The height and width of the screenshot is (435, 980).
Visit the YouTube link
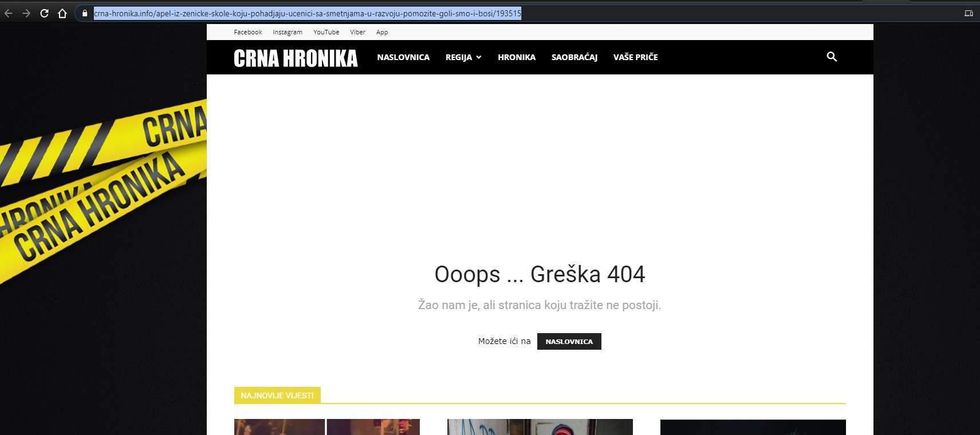[326, 32]
